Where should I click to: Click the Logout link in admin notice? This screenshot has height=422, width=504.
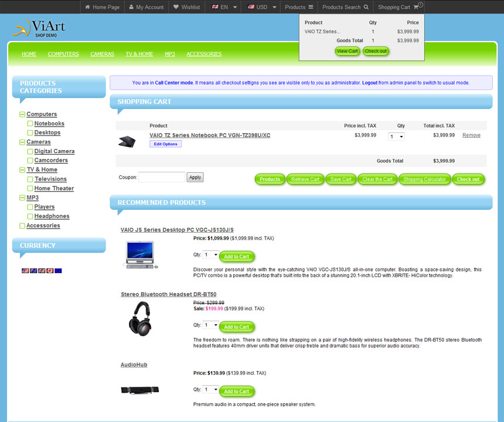point(370,83)
